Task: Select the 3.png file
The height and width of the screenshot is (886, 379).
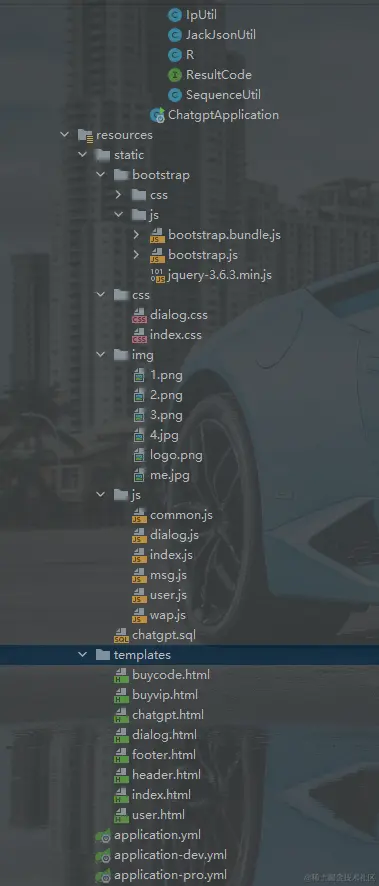Action: coord(166,415)
